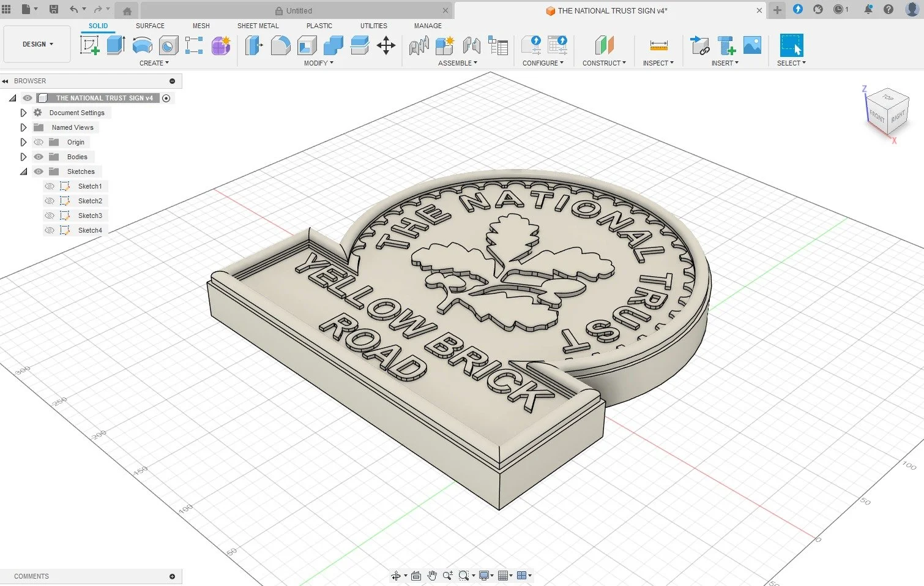The height and width of the screenshot is (586, 924).
Task: Select the Press Pull tool
Action: coord(253,45)
